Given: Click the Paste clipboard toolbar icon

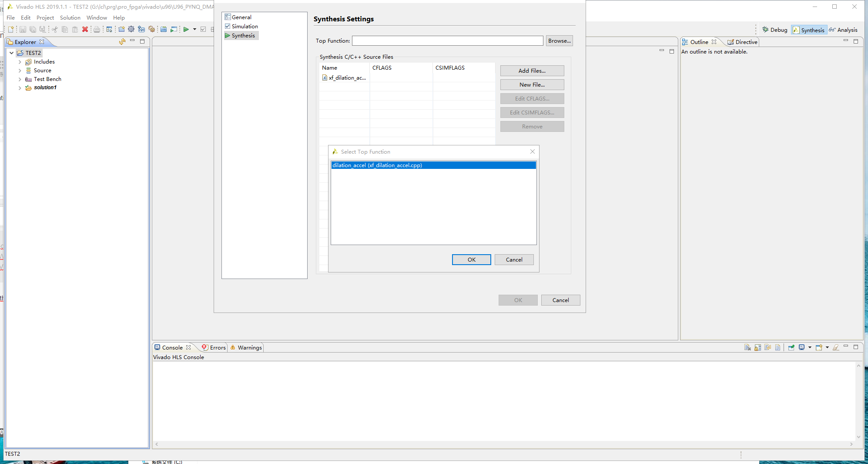Looking at the screenshot, I should pos(75,29).
